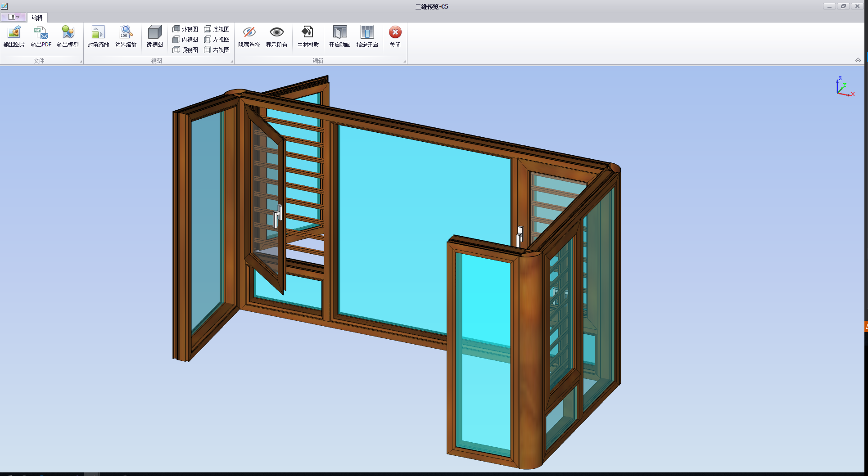The width and height of the screenshot is (868, 476).
Task: Hide the selection with 隐藏选择
Action: 249,36
